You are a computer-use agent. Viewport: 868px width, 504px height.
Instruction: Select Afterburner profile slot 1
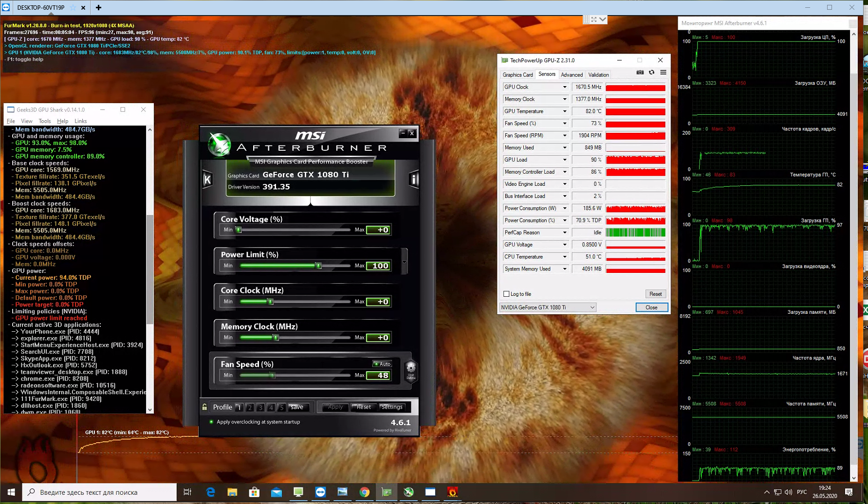pos(239,408)
